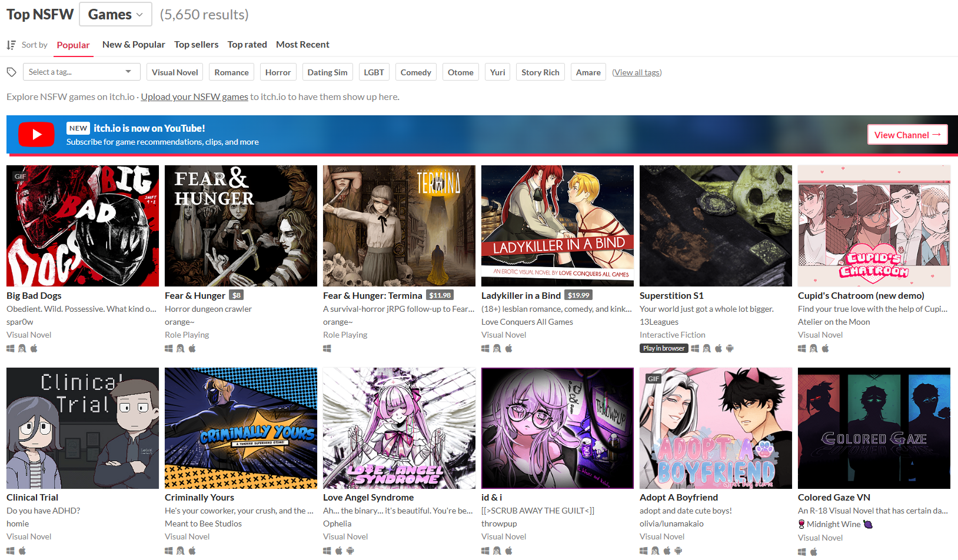
Task: Click Linux icon under Fear & Hunger $8
Action: (181, 348)
